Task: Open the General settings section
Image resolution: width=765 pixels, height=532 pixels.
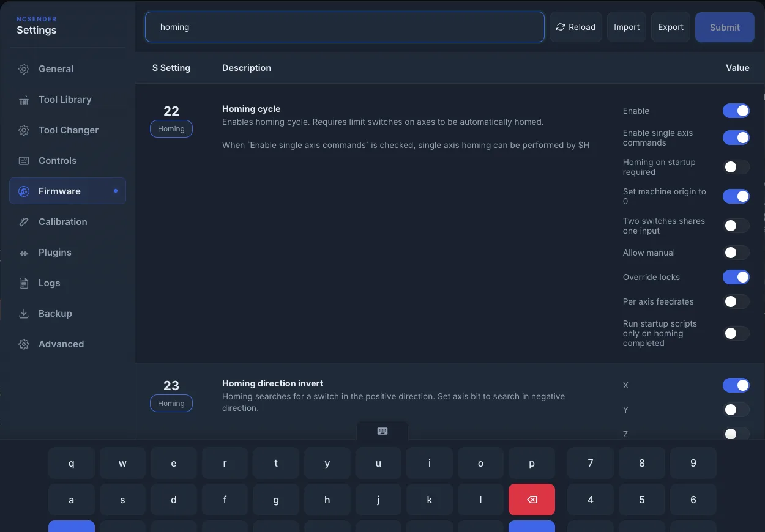Action: pyautogui.click(x=67, y=69)
